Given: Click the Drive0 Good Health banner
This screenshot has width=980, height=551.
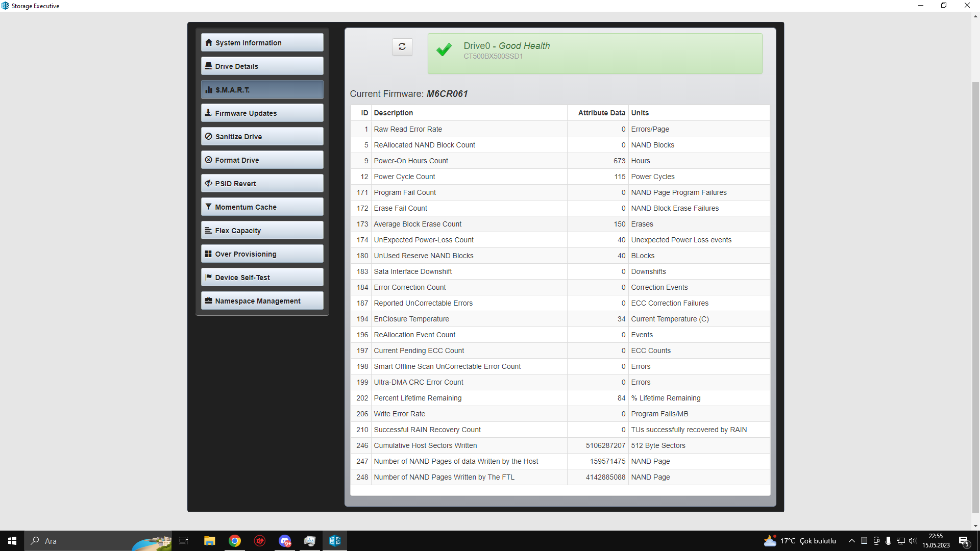Looking at the screenshot, I should (x=595, y=54).
